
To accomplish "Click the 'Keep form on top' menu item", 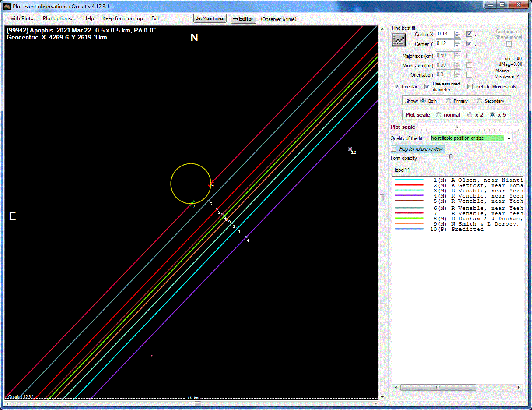I will click(x=122, y=18).
